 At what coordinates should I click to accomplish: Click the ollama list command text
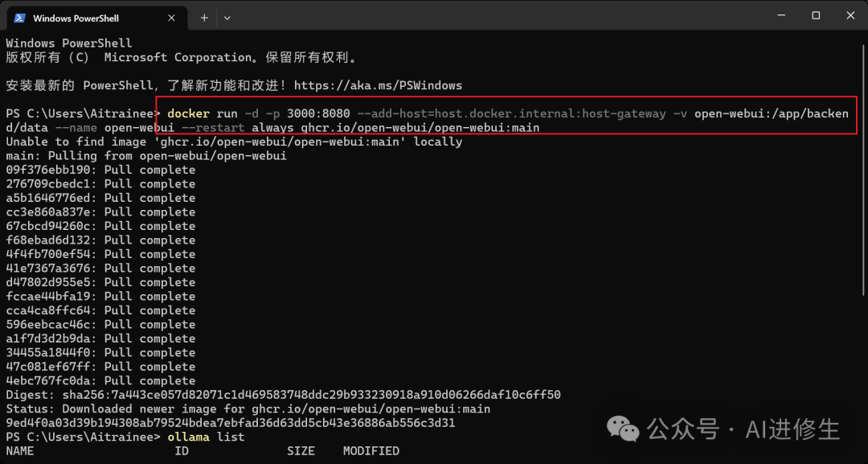[206, 437]
